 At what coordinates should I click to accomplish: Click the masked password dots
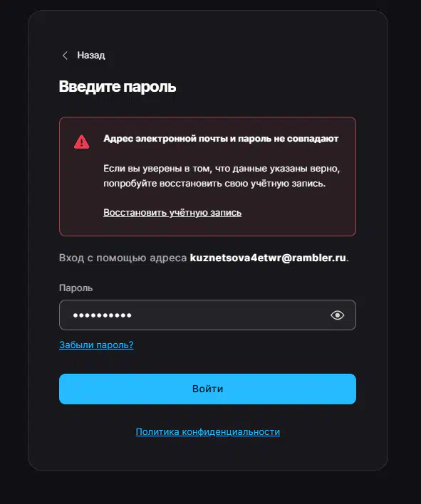[x=102, y=315]
